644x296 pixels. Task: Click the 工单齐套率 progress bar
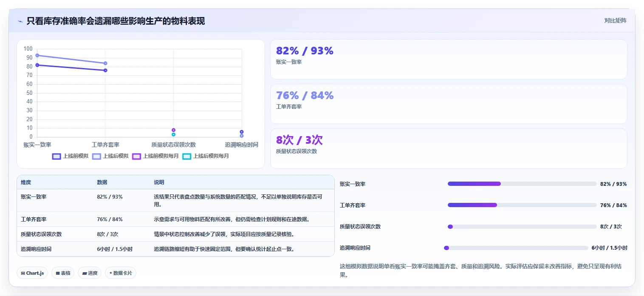(x=522, y=205)
